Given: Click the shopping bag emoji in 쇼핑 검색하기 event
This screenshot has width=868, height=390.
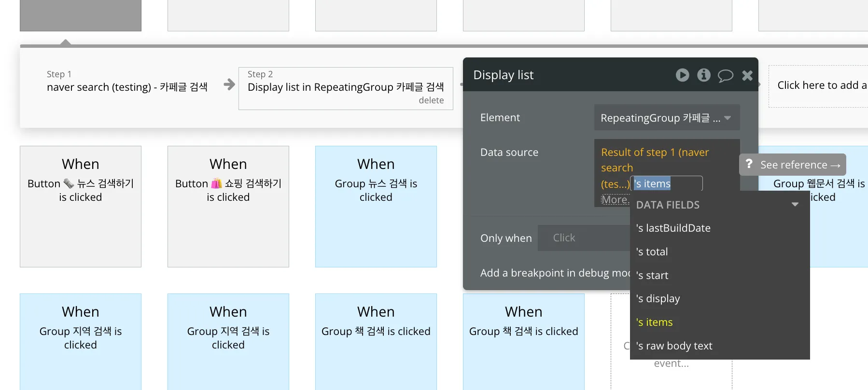Looking at the screenshot, I should click(x=217, y=183).
